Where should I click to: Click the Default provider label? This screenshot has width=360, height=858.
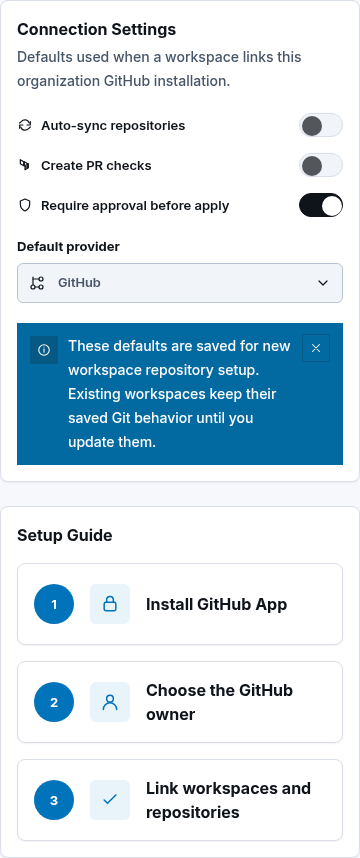coord(68,247)
